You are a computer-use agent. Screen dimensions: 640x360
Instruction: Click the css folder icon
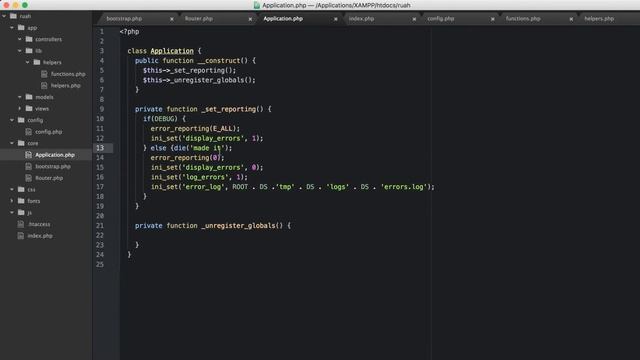(x=21, y=189)
